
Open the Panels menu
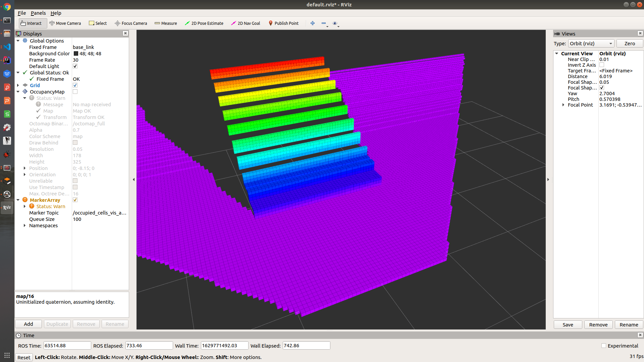tap(38, 13)
